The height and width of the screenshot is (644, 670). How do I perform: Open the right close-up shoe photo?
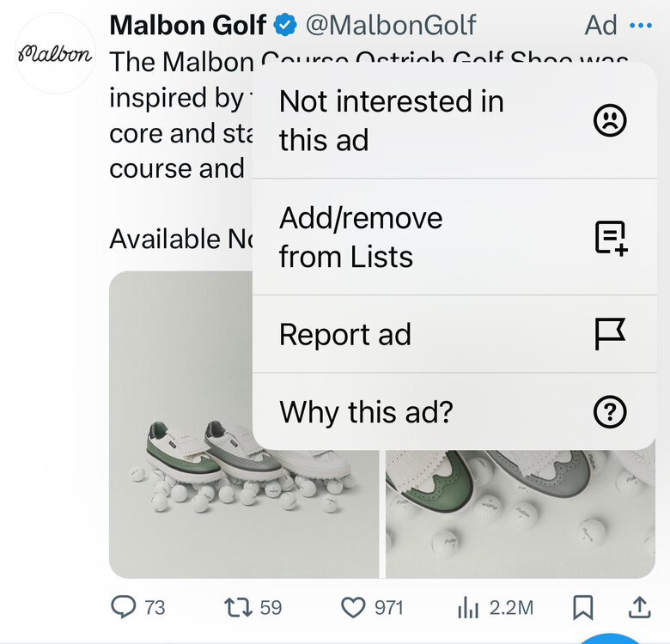tap(520, 515)
